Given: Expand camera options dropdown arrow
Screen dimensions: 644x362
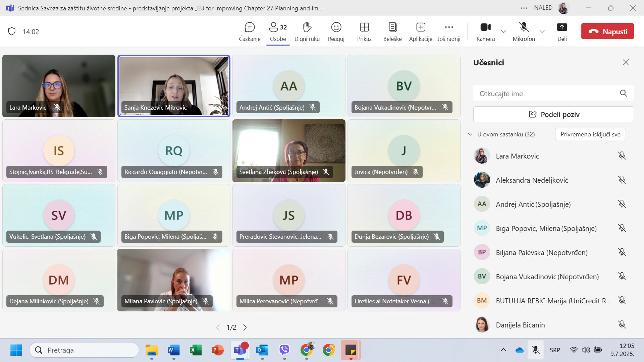Looking at the screenshot, I should 503,31.
